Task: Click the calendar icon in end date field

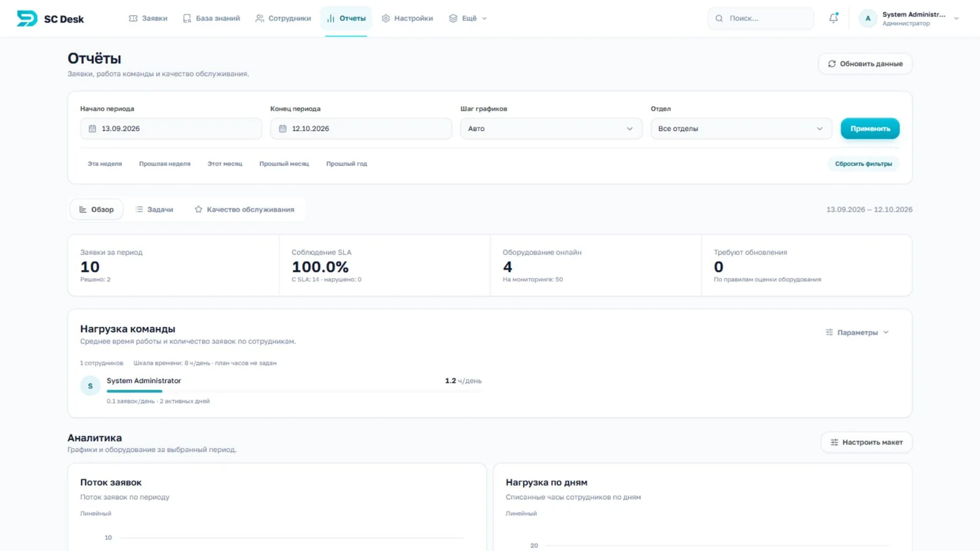Action: pyautogui.click(x=283, y=129)
